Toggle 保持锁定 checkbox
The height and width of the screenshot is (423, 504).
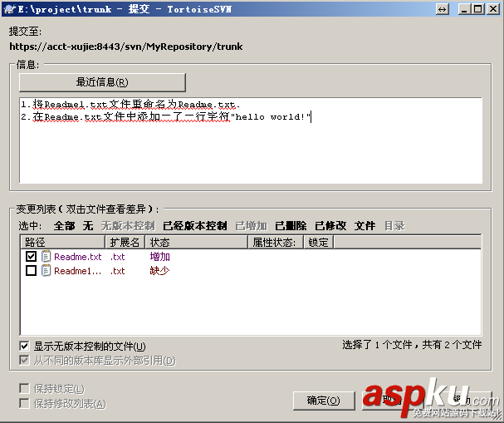[x=24, y=389]
